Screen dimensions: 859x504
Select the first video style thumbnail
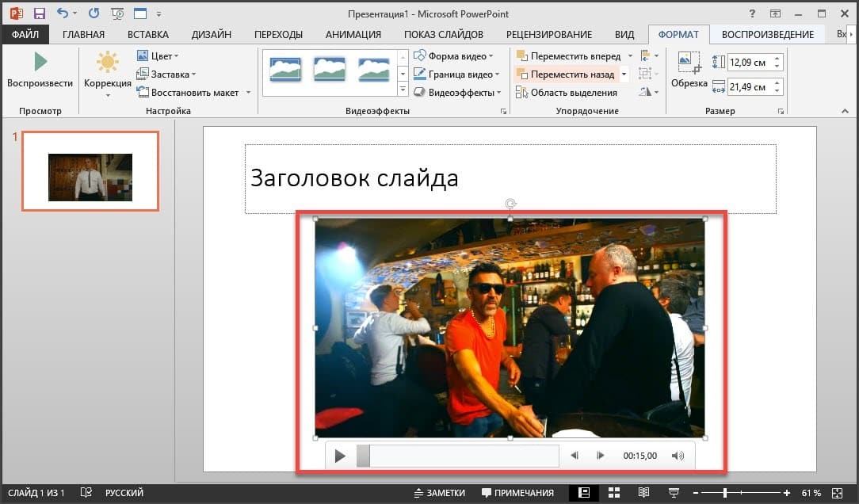pos(285,70)
